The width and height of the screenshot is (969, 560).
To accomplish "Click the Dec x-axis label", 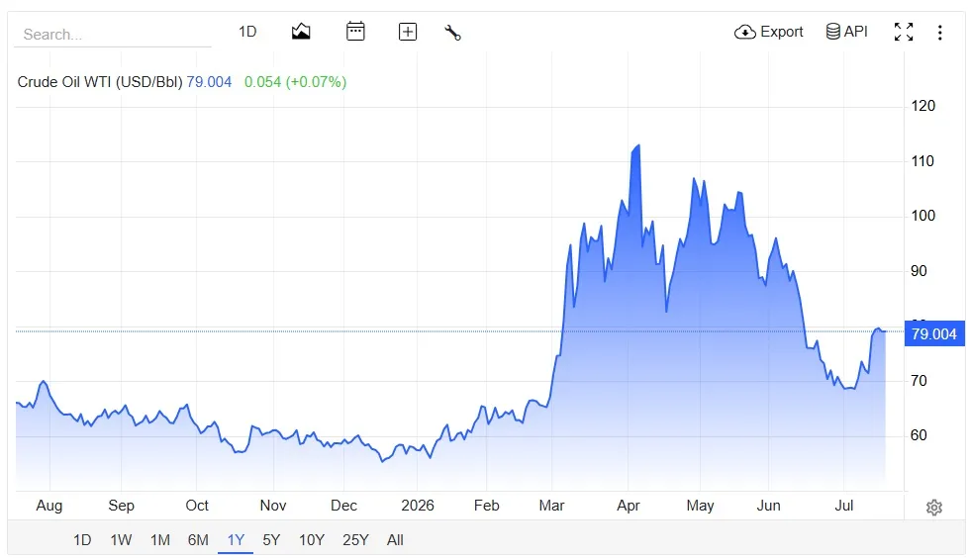I will 344,506.
